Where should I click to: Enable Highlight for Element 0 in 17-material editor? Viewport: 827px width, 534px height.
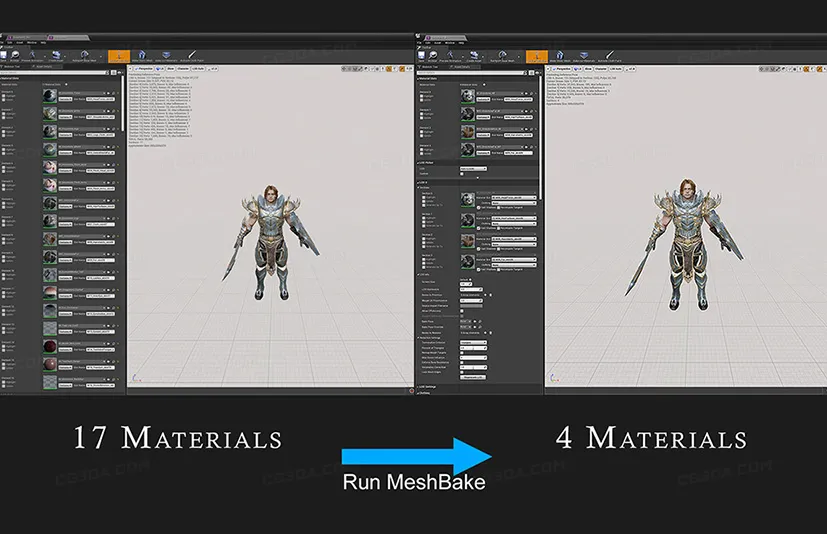point(4,96)
